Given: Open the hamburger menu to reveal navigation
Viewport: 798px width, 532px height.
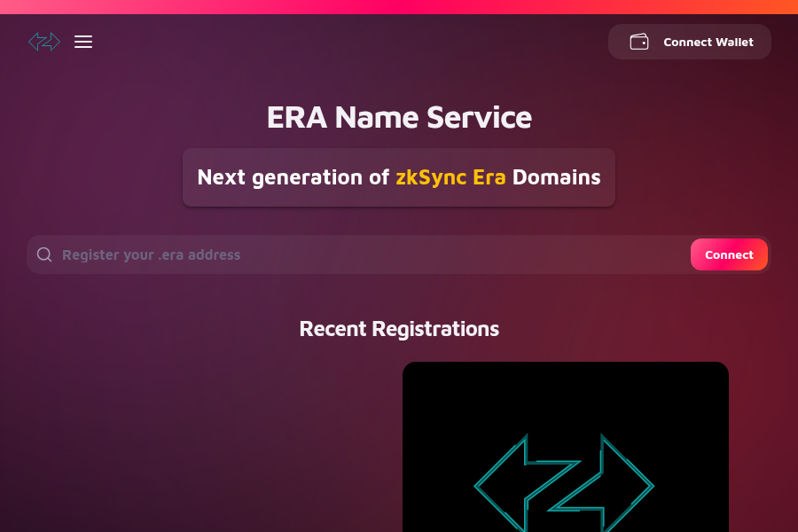Looking at the screenshot, I should 83,42.
